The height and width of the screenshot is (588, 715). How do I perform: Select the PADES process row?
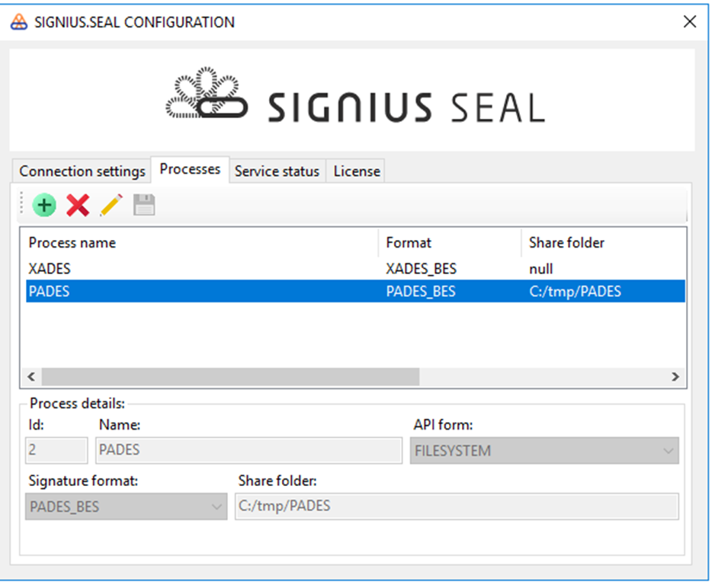50,291
